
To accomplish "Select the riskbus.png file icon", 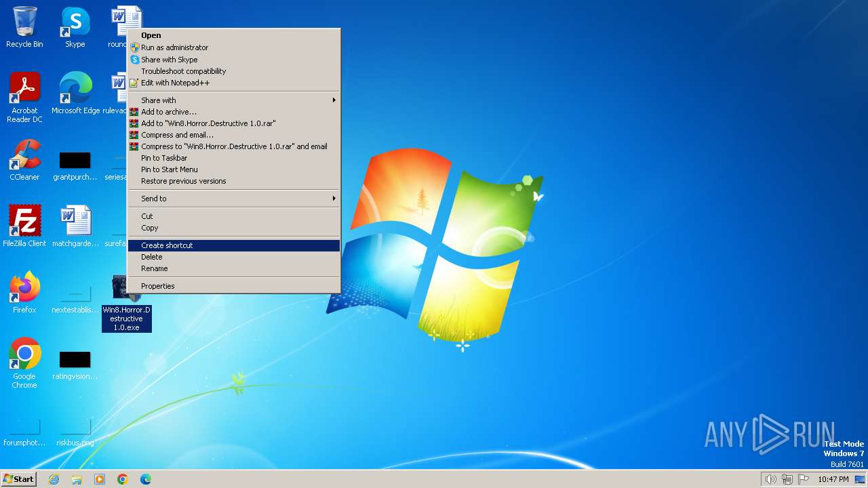I will 75,432.
